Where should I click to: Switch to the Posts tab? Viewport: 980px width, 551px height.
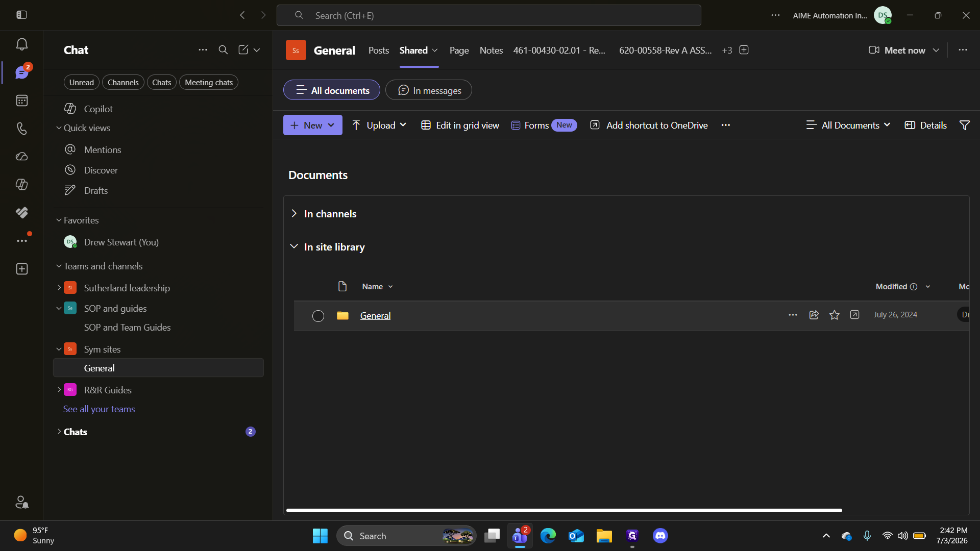[379, 50]
